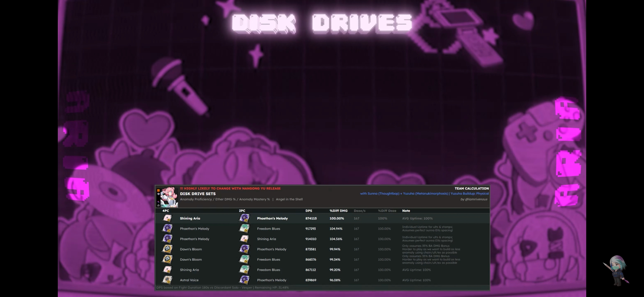Viewport: 644px width, 297px height.
Task: Click the Dawn's Bloom 4PC icon beside DPS 873581
Action: click(x=167, y=249)
